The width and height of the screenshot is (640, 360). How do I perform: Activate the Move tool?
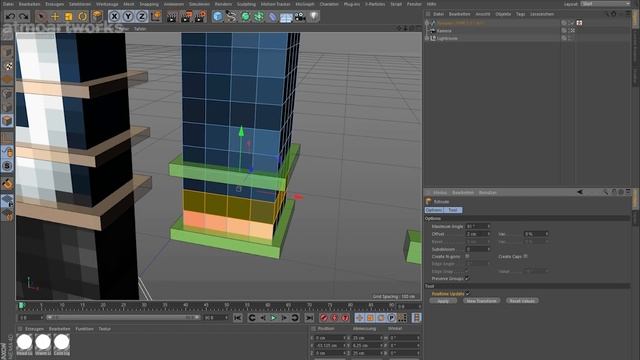coord(55,17)
